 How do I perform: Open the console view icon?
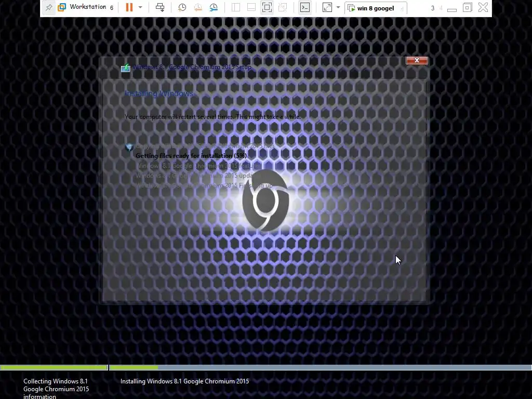(x=305, y=7)
